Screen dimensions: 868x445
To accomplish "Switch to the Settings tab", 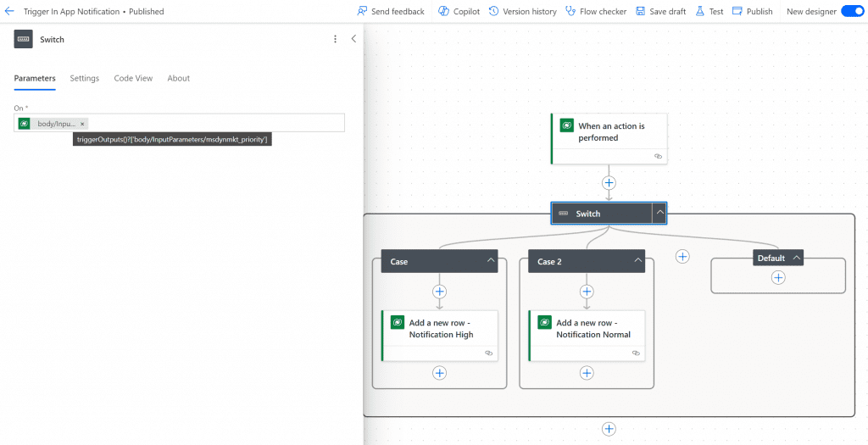I will pos(85,78).
